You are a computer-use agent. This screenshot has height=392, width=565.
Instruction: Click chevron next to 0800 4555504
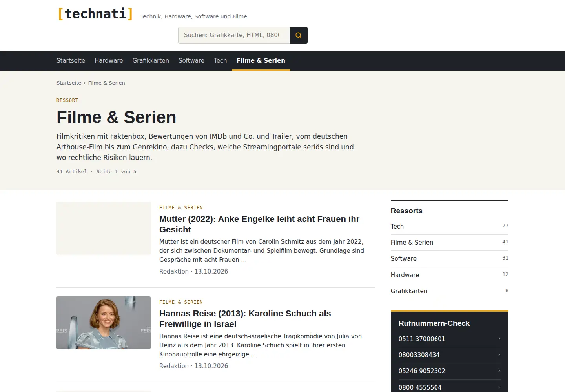pos(499,387)
